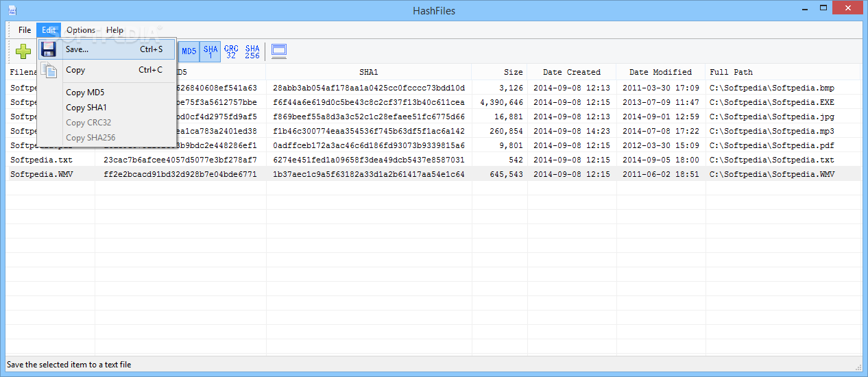Choose Copy Ctrl+C in Edit menu

click(x=107, y=70)
